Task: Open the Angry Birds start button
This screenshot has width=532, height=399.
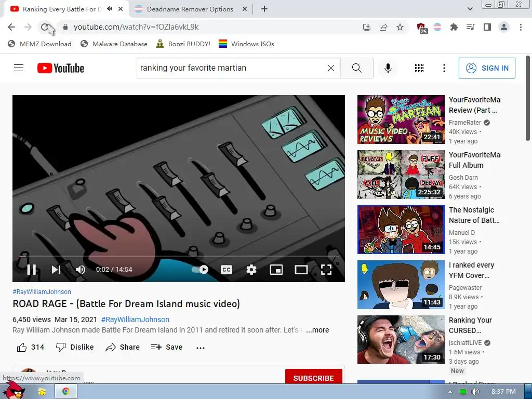Action: click(x=14, y=390)
